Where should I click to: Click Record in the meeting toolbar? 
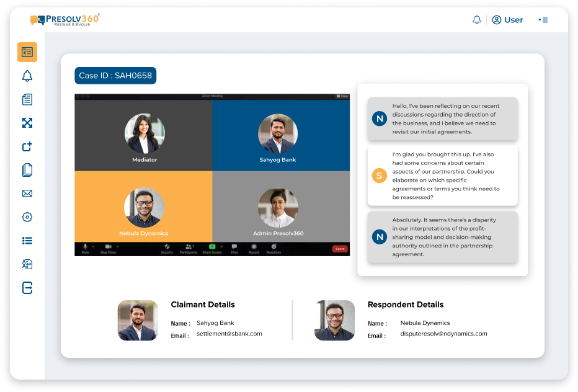coord(254,249)
